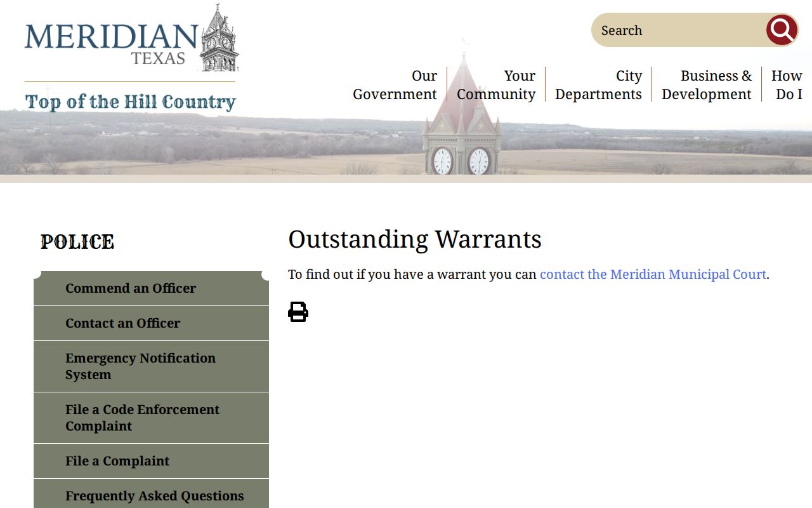Click the printer icon below the warrant text

pyautogui.click(x=298, y=312)
